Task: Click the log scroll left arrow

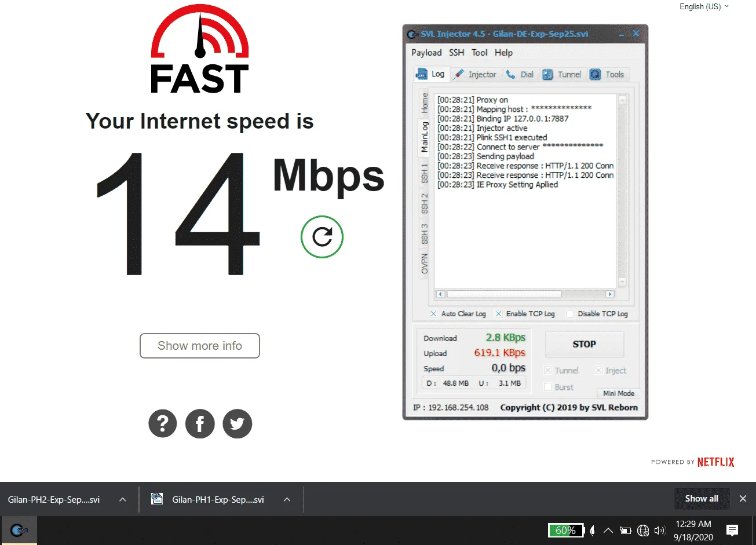Action: tap(440, 294)
